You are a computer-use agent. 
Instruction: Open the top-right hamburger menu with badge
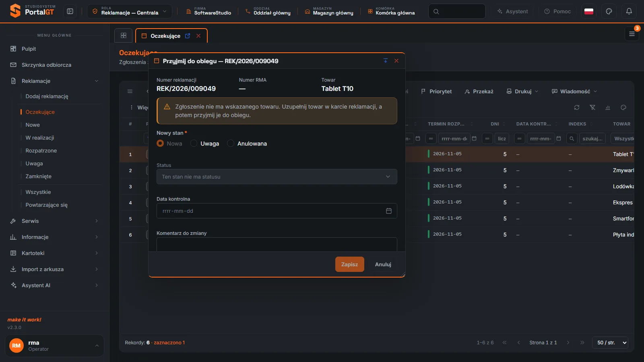click(632, 34)
